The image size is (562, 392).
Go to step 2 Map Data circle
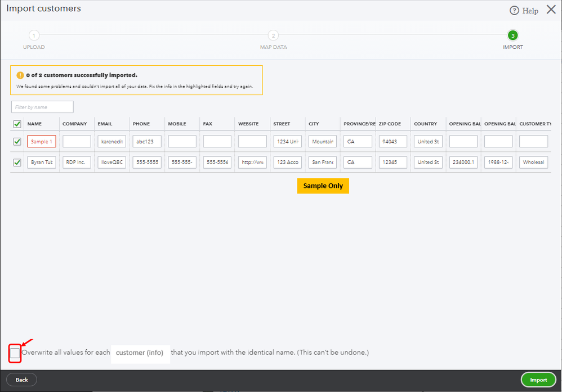coord(273,35)
